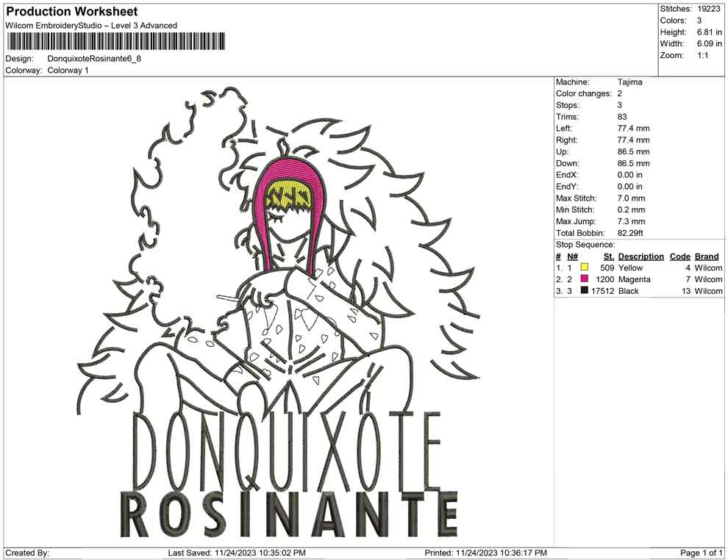Click the Zoom value '1:1'

(702, 55)
